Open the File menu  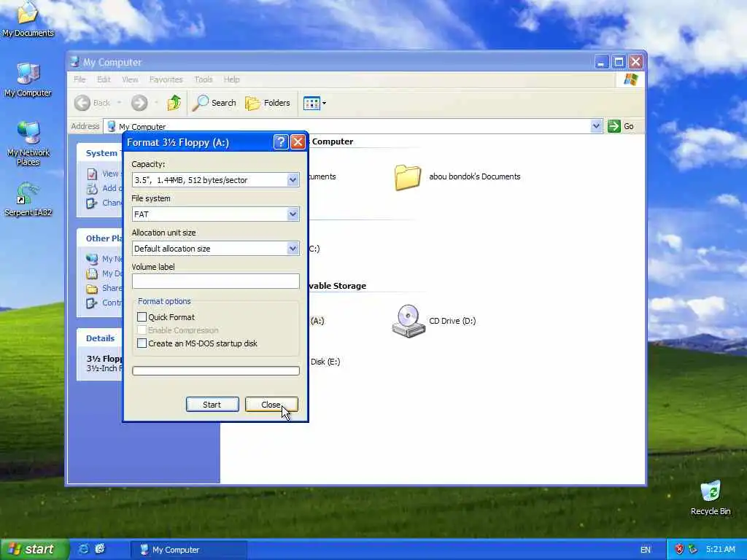(80, 79)
